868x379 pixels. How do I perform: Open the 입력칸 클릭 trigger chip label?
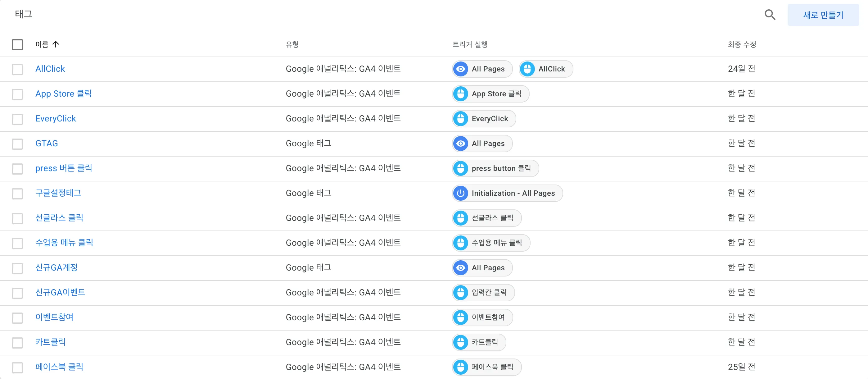pos(489,292)
